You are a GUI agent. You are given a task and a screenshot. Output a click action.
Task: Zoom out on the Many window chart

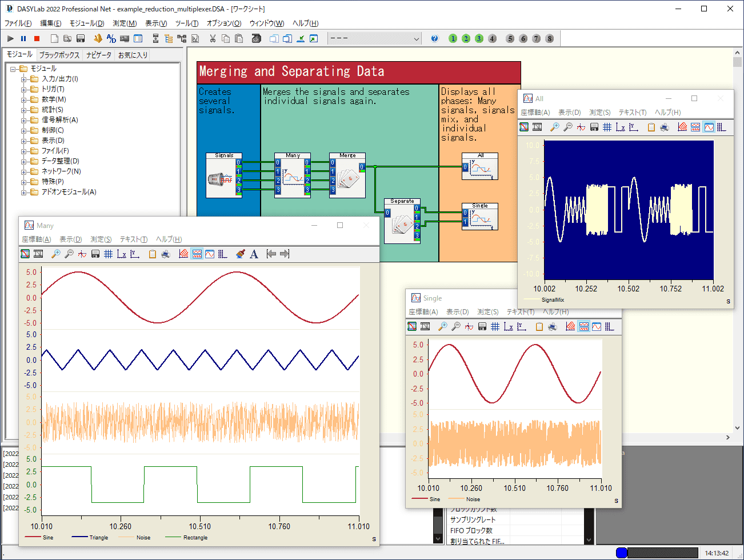69,254
